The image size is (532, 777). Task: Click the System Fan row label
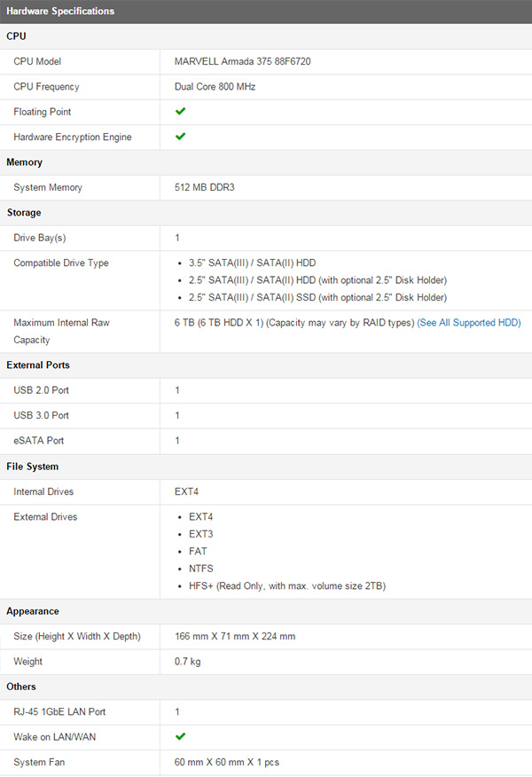[39, 762]
